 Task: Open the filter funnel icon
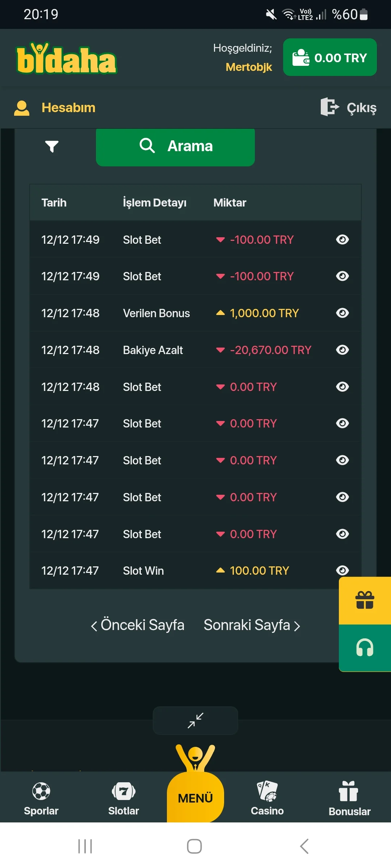point(52,146)
